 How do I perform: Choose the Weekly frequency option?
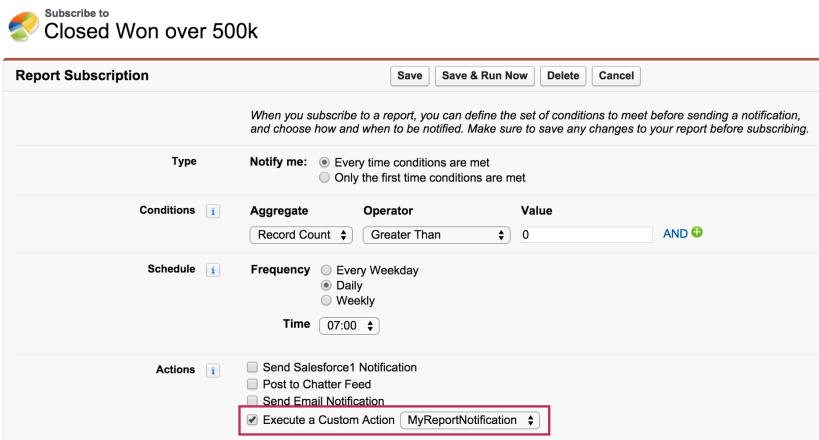point(326,300)
